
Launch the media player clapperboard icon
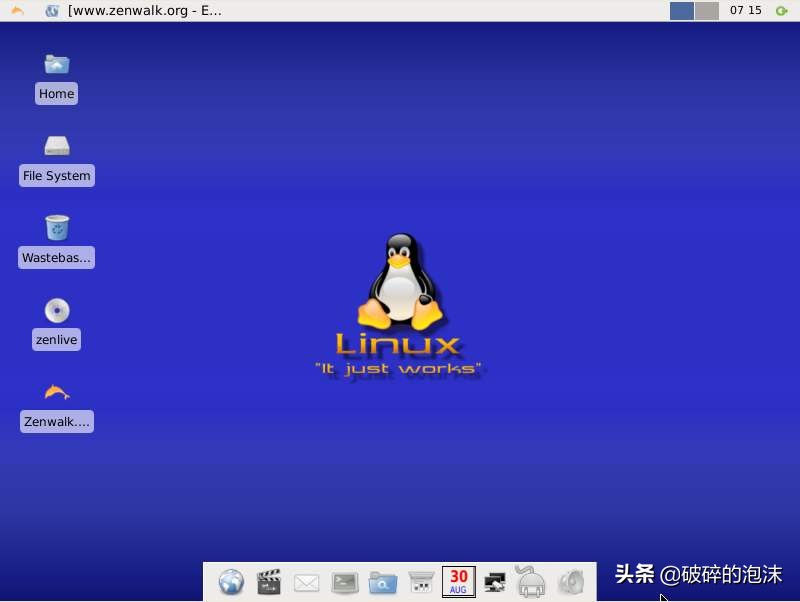coord(269,581)
